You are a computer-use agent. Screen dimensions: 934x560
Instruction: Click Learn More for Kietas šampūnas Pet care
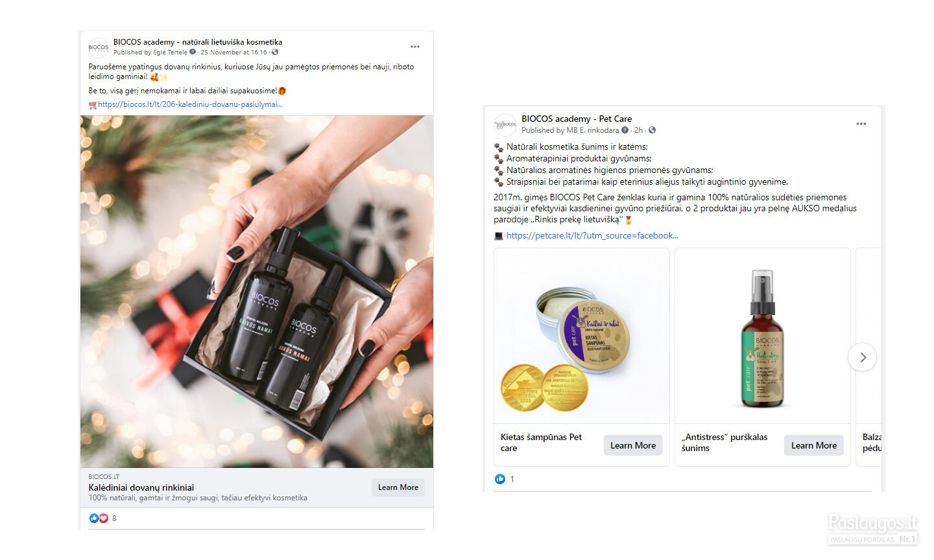pyautogui.click(x=633, y=445)
